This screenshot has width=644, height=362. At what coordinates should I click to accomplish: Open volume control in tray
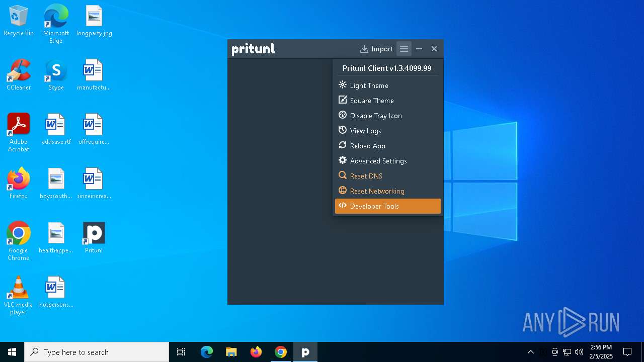click(579, 352)
